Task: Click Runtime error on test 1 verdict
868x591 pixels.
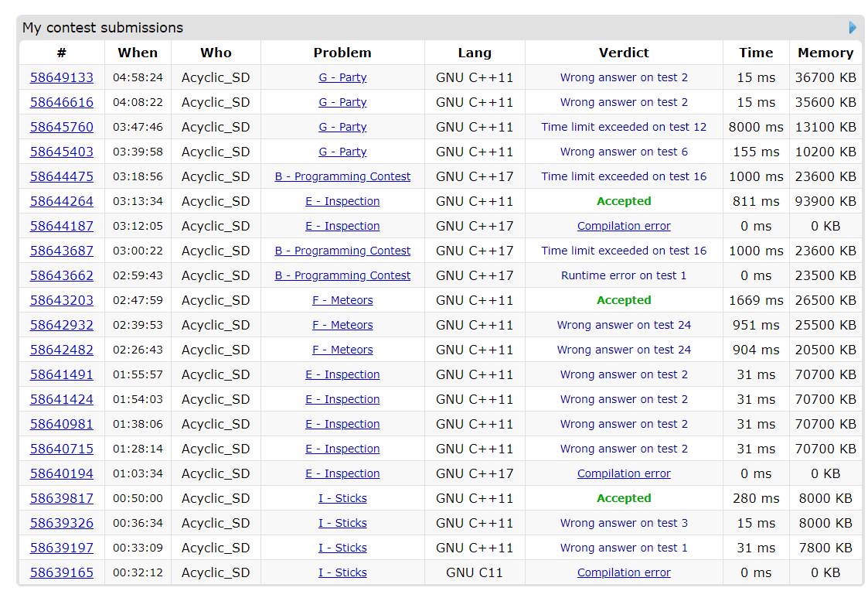Action: coord(624,275)
